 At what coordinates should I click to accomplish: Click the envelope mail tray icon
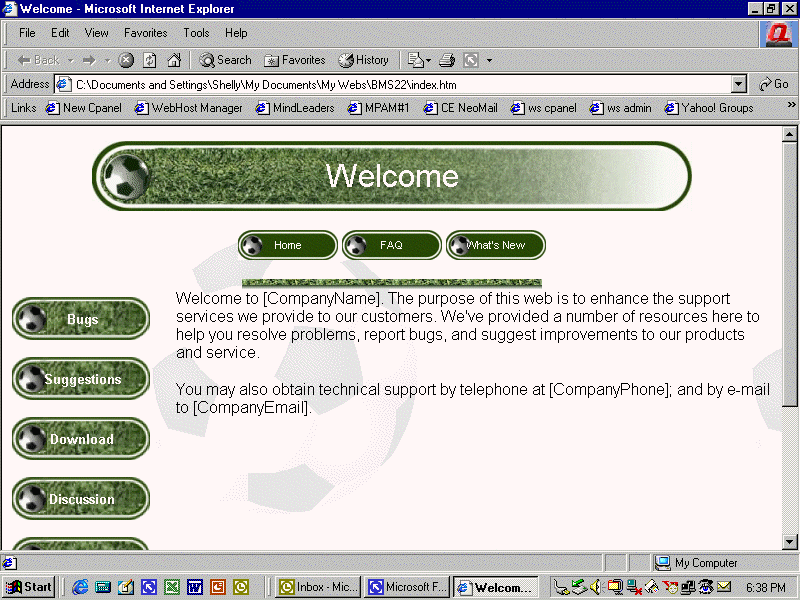click(723, 587)
